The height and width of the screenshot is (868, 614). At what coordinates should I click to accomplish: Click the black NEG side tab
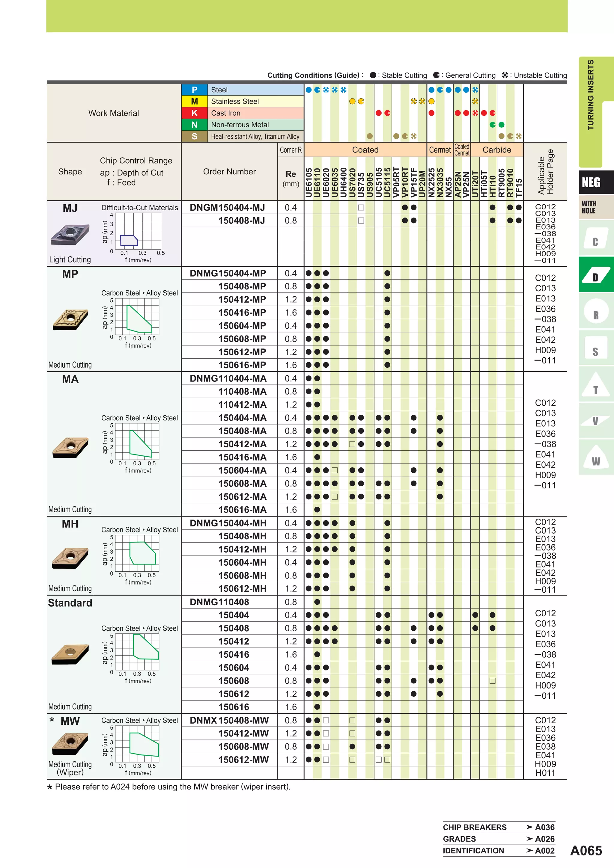pyautogui.click(x=596, y=182)
